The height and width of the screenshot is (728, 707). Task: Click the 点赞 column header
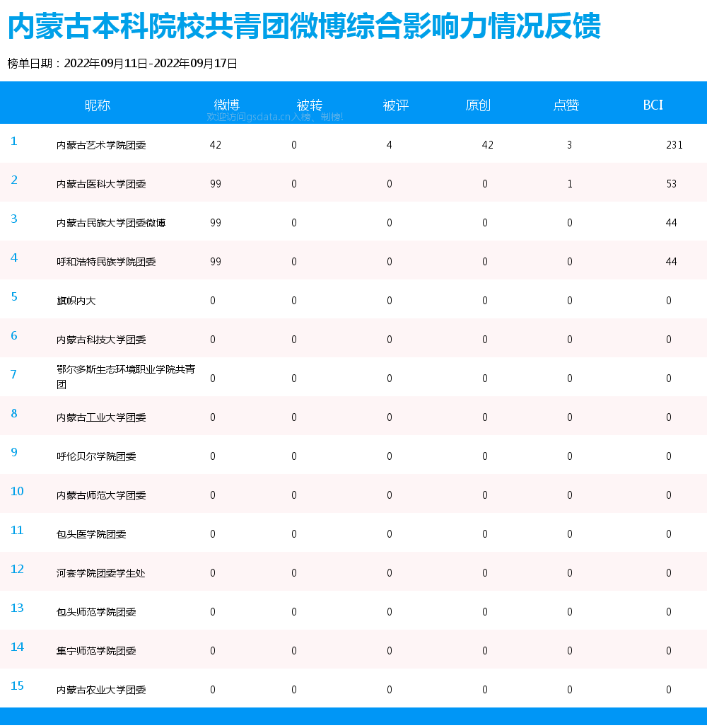[566, 105]
